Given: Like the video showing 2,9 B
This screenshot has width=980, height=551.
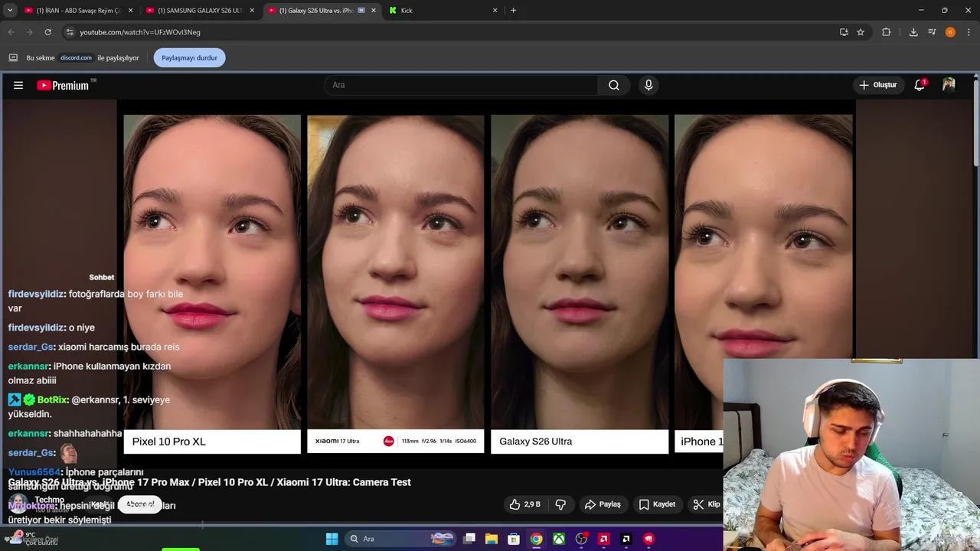Looking at the screenshot, I should click(x=525, y=504).
